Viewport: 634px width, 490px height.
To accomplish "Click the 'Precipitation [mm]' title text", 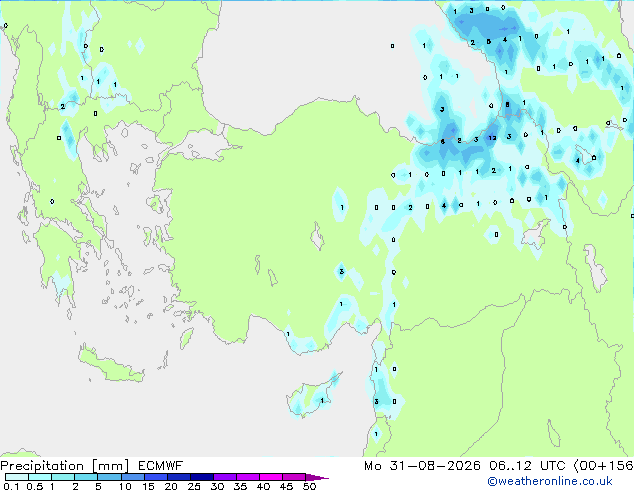I will (65, 466).
